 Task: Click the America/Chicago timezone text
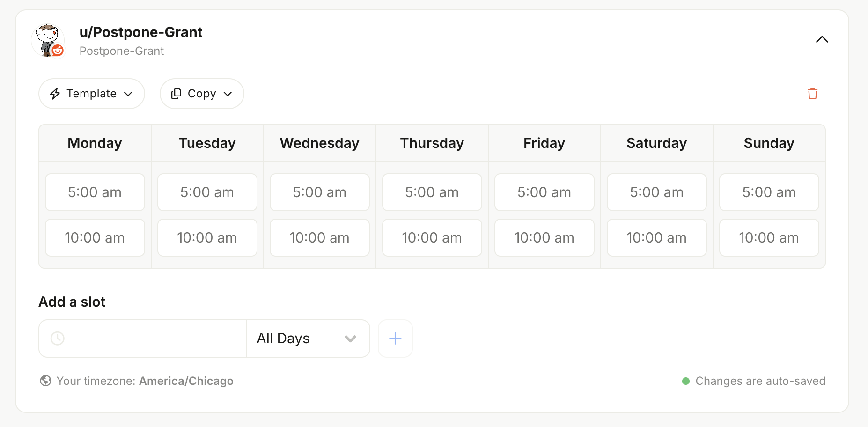(186, 381)
